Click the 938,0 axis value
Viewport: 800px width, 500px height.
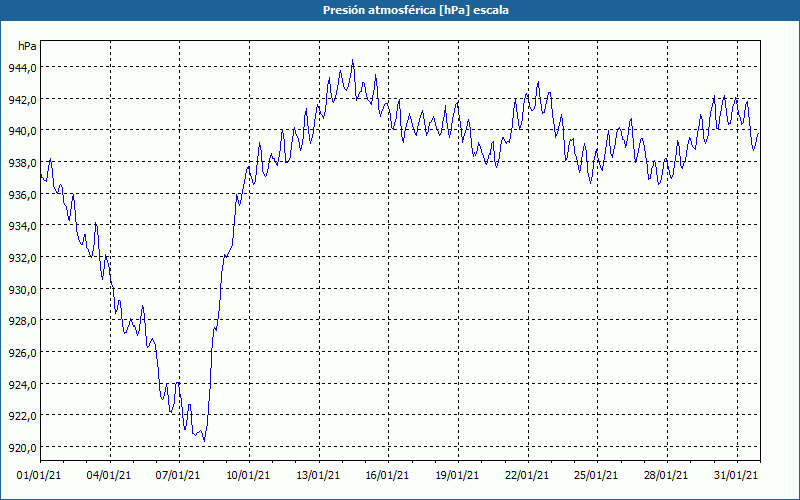[22, 162]
